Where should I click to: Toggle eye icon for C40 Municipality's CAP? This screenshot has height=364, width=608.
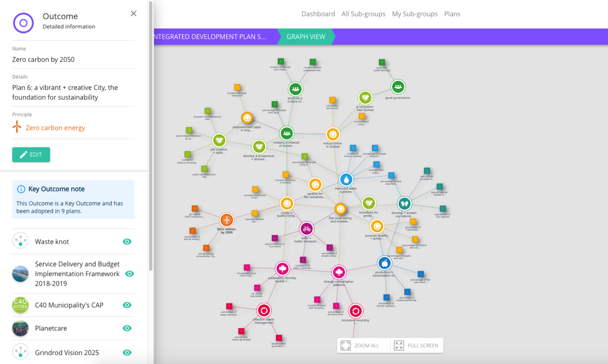click(127, 305)
